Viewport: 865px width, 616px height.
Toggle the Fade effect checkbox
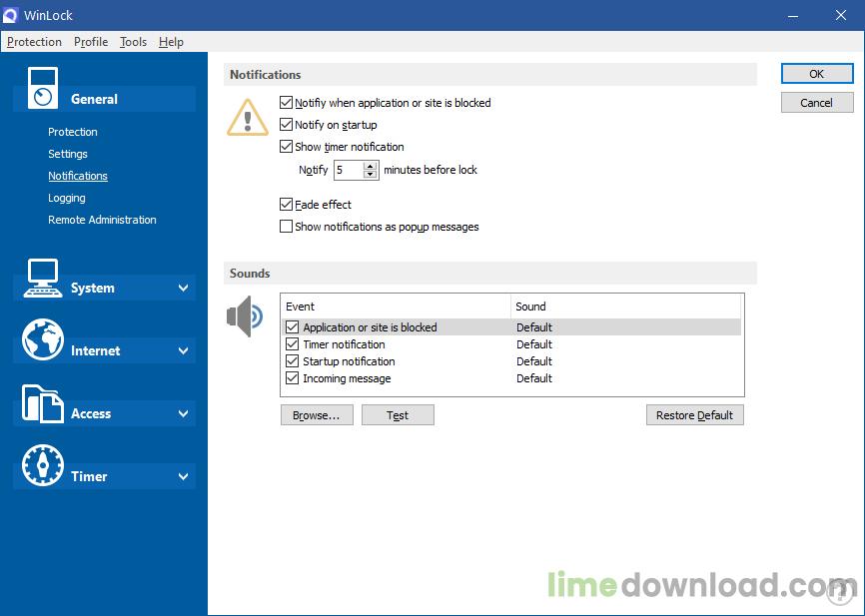click(286, 205)
